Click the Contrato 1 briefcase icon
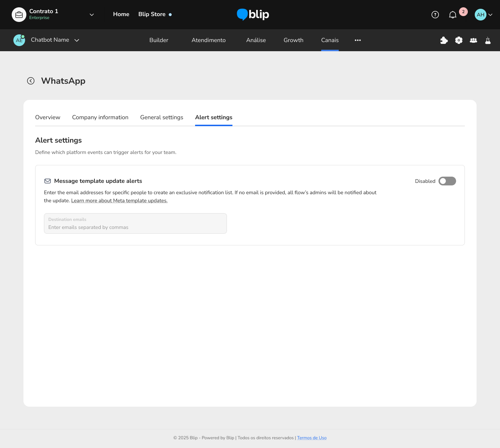This screenshot has width=500, height=448. [19, 15]
